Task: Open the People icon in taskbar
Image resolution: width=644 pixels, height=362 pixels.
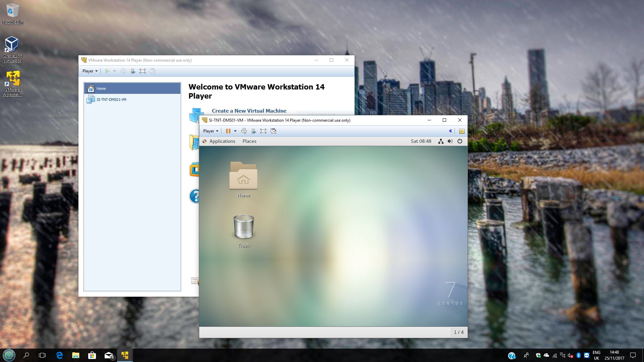Action: (x=526, y=355)
